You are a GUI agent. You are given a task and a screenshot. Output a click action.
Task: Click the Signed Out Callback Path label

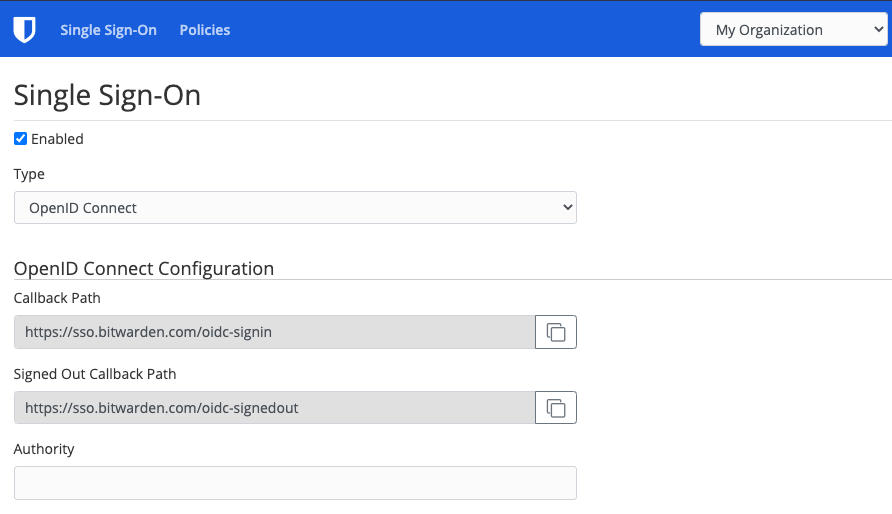pyautogui.click(x=95, y=374)
